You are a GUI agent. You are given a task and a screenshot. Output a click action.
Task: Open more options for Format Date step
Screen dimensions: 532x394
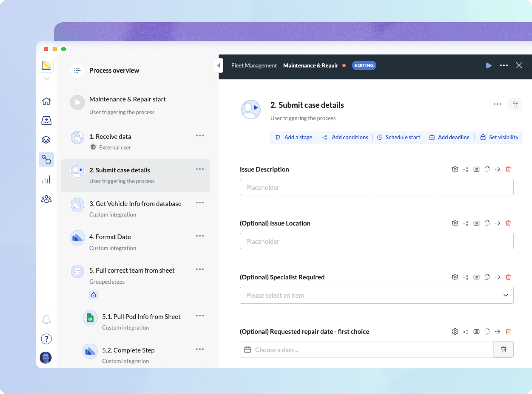200,236
